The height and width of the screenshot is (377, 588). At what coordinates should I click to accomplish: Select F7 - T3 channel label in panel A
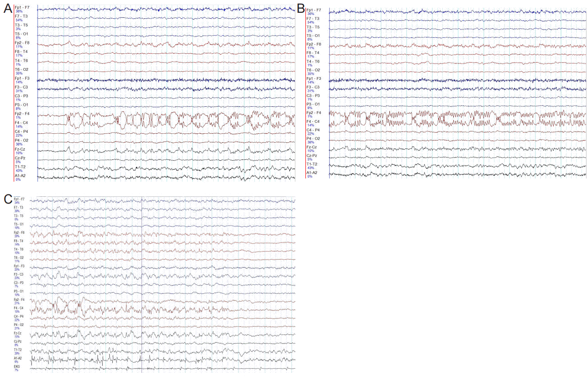pos(21,16)
